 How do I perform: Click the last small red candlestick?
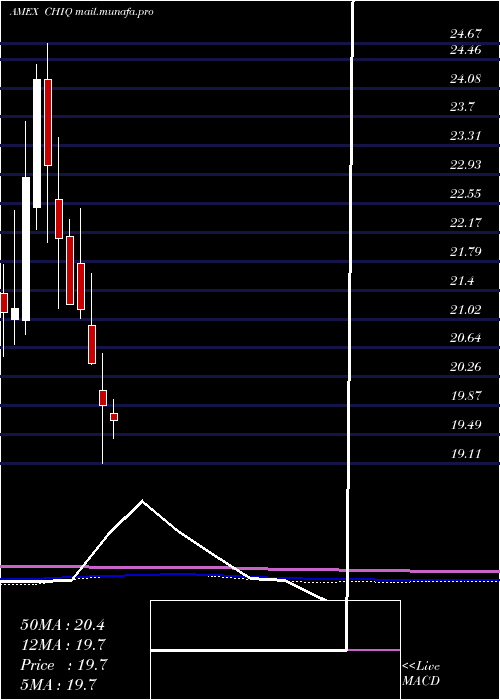click(x=114, y=417)
